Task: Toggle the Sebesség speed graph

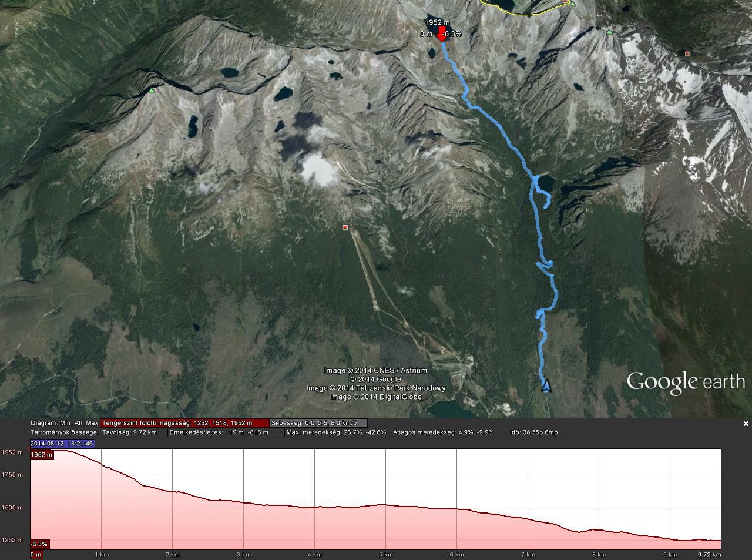Action: 318,423
